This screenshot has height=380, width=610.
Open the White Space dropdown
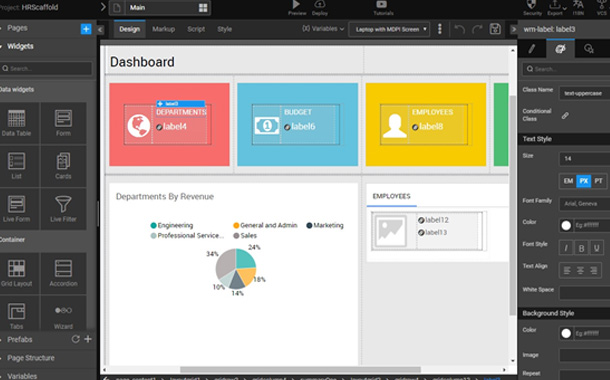coord(585,293)
